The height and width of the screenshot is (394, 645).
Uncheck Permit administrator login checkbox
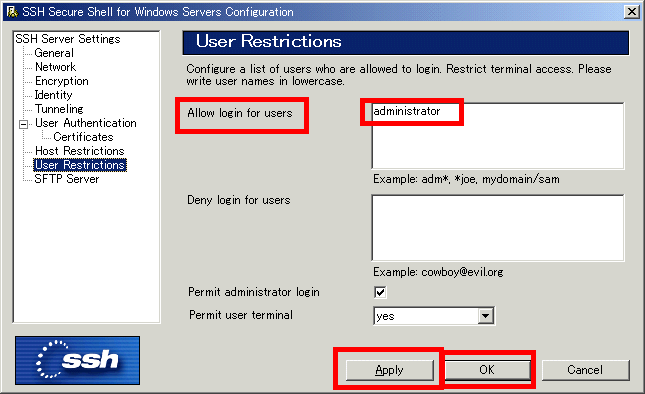pyautogui.click(x=380, y=292)
